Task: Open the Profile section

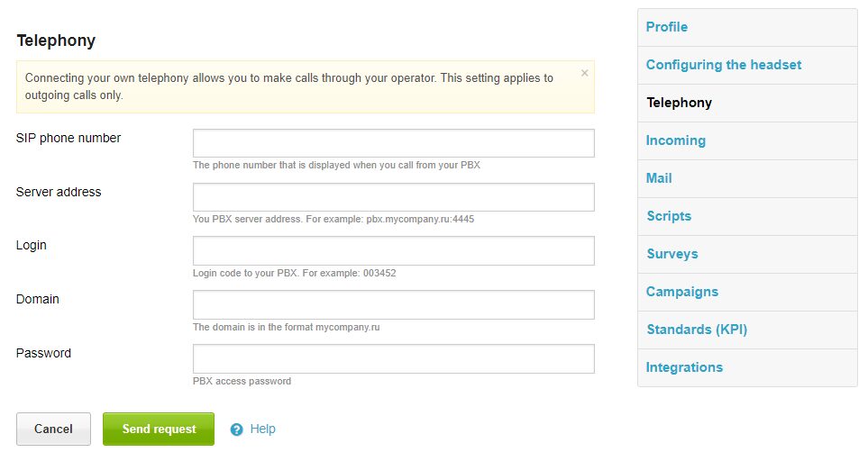Action: pyautogui.click(x=667, y=27)
